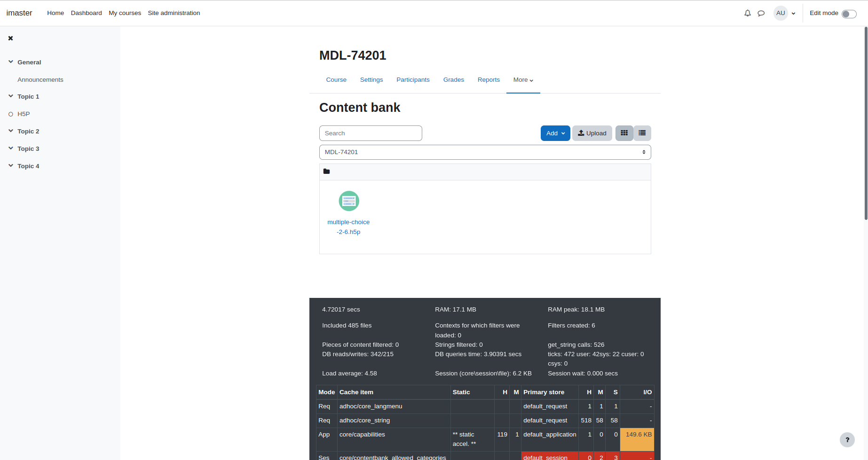Open Announcements in course index

click(x=40, y=79)
